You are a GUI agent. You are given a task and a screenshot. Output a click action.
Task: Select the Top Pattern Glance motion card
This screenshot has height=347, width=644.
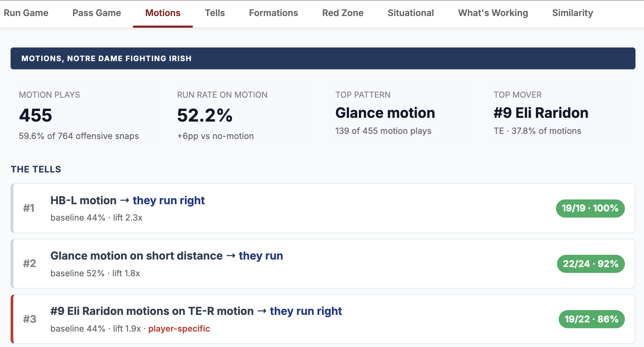pos(402,116)
